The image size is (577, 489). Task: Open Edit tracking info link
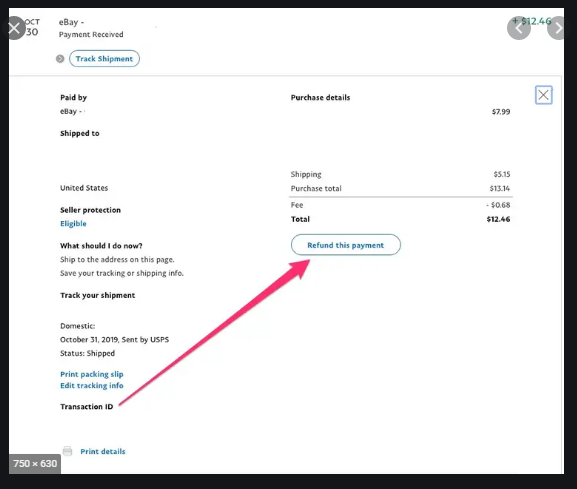click(x=92, y=386)
